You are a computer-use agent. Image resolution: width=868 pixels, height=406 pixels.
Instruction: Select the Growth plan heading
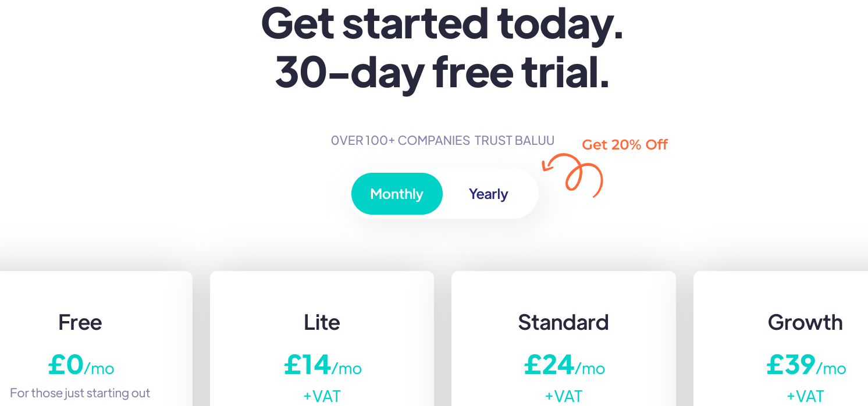point(805,322)
